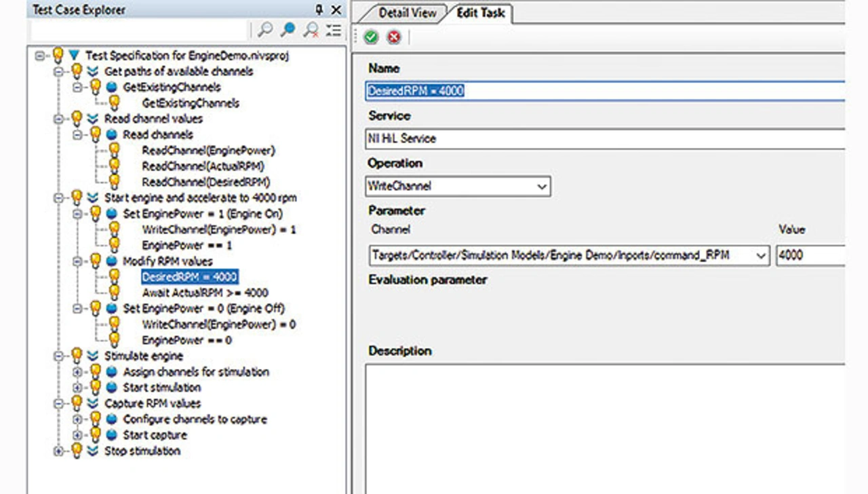Viewport: 868px width, 494px height.
Task: Pin the Test Case Explorer panel
Action: [319, 9]
